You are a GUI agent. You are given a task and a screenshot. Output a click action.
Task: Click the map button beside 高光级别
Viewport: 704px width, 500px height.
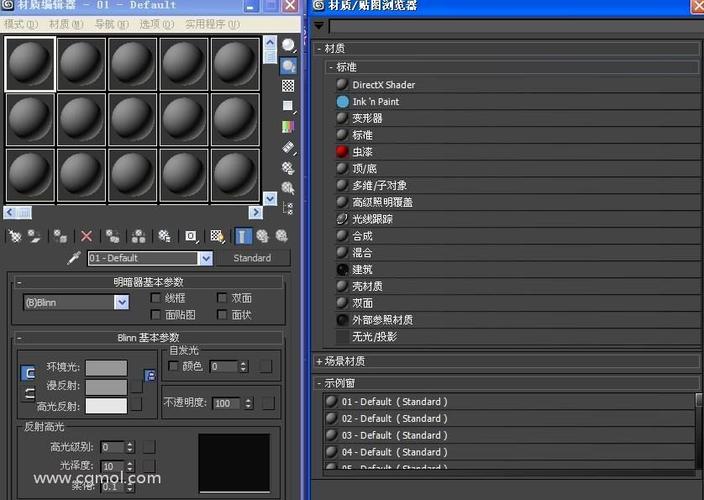pos(149,447)
